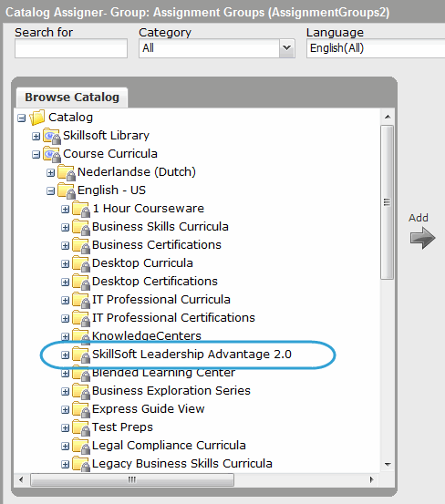Select the Course Curricula tree label
This screenshot has height=504, width=445.
click(110, 154)
